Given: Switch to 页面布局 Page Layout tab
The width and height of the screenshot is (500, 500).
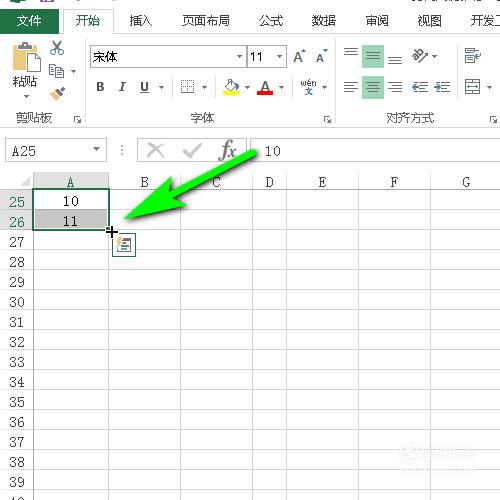Looking at the screenshot, I should pyautogui.click(x=206, y=21).
